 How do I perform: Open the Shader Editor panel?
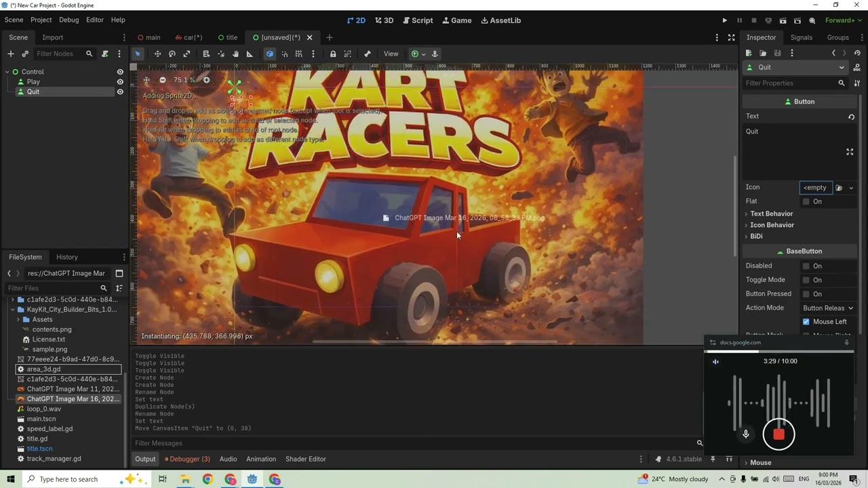coord(306,459)
